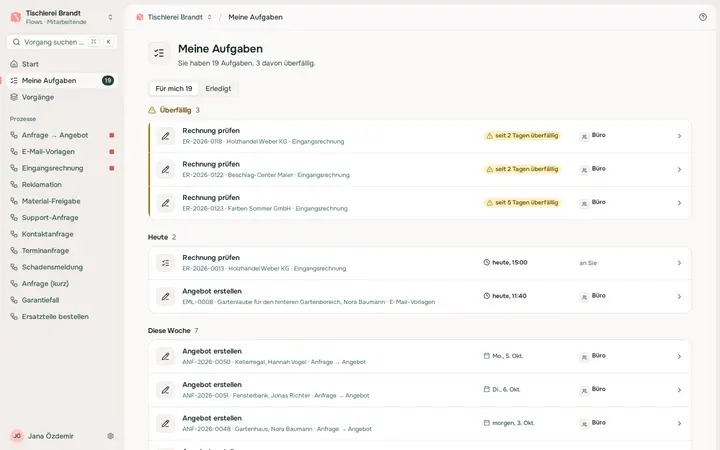Click the Jana Özdemir user name
The image size is (720, 450).
pyautogui.click(x=51, y=436)
